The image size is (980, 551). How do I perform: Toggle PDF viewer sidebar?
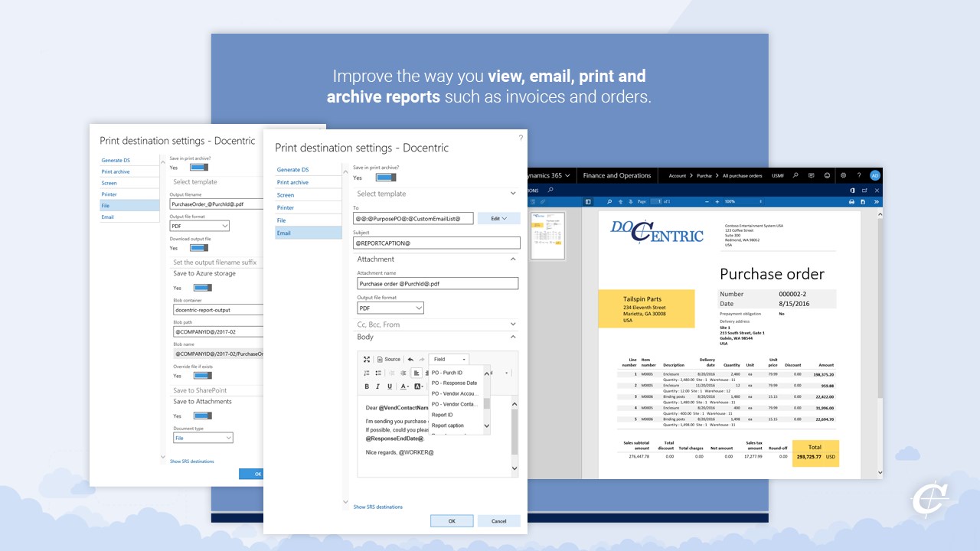pos(588,202)
